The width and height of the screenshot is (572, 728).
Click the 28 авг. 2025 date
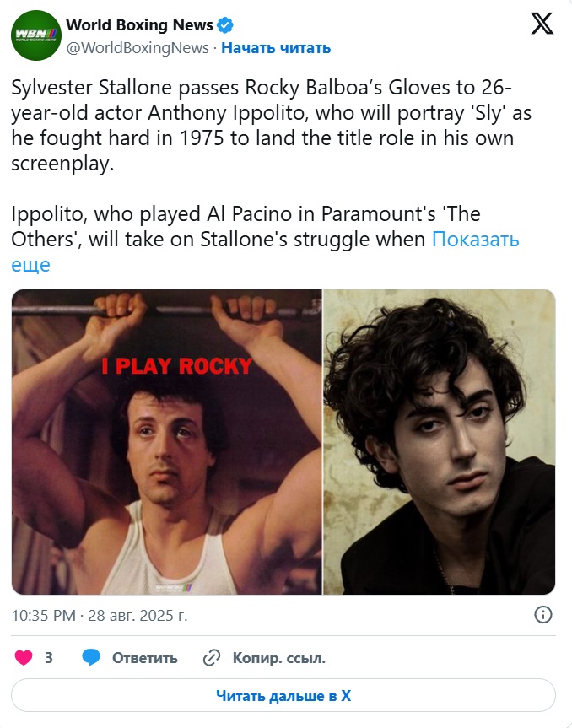pyautogui.click(x=138, y=615)
